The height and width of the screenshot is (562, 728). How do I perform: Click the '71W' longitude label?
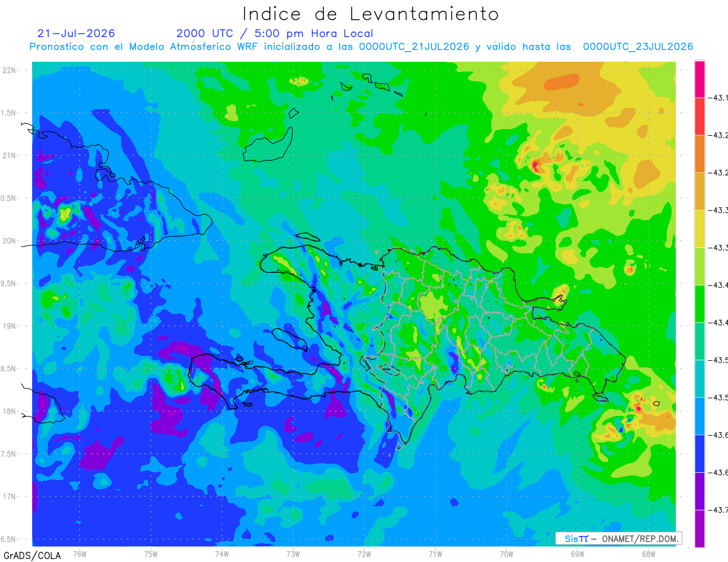click(x=435, y=554)
